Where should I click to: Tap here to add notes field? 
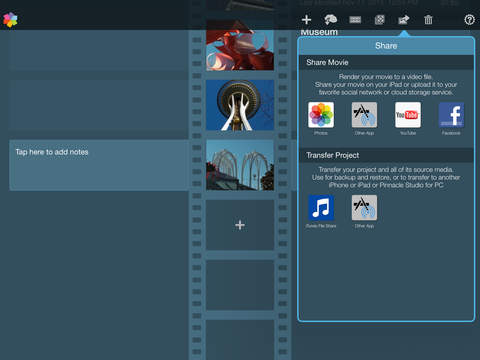click(x=99, y=165)
